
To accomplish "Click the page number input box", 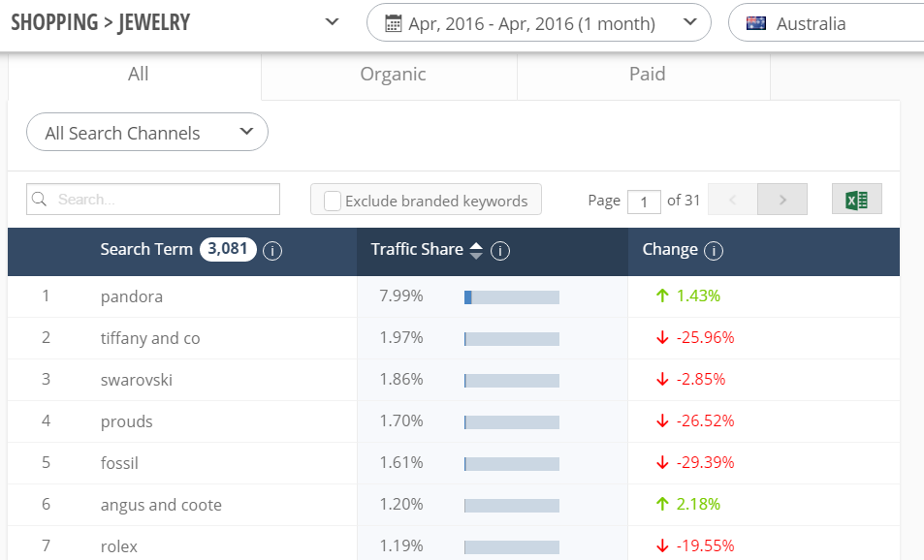I will click(644, 202).
